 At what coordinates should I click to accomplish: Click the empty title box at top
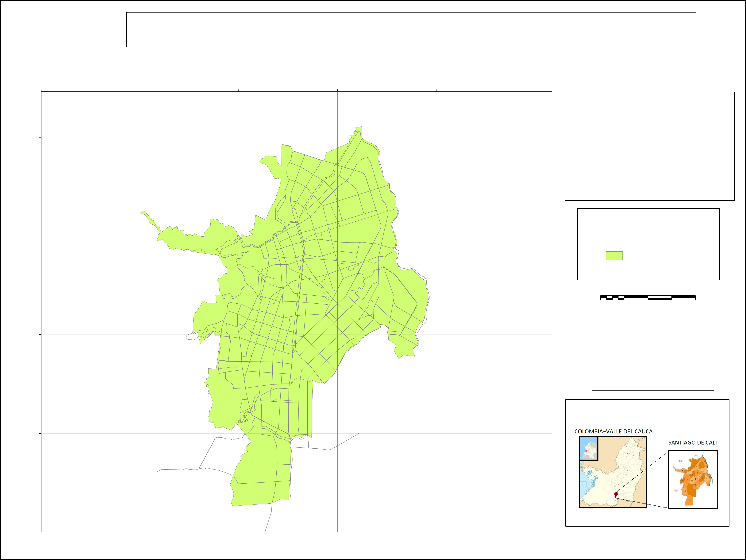pos(411,30)
